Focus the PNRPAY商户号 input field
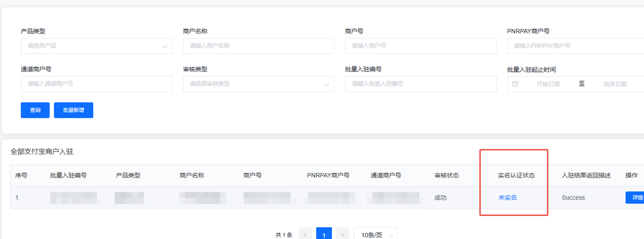The image size is (644, 239). coord(575,46)
